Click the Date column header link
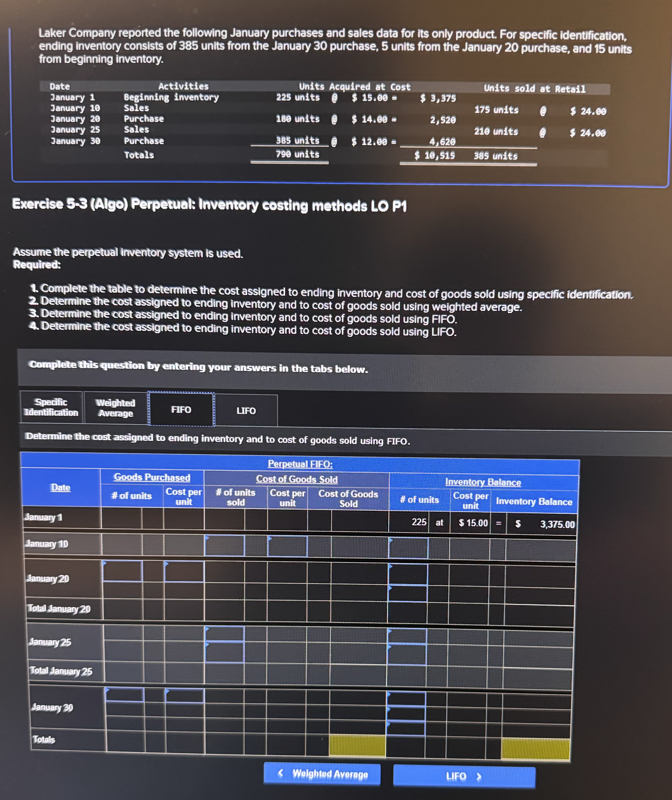This screenshot has height=800, width=672. click(x=61, y=487)
